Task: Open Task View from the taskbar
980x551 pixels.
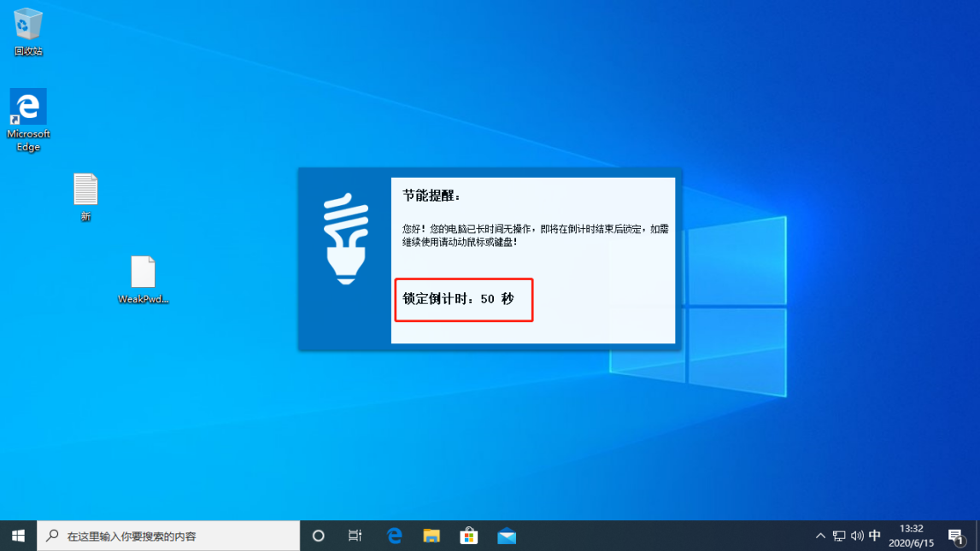Action: pyautogui.click(x=355, y=536)
